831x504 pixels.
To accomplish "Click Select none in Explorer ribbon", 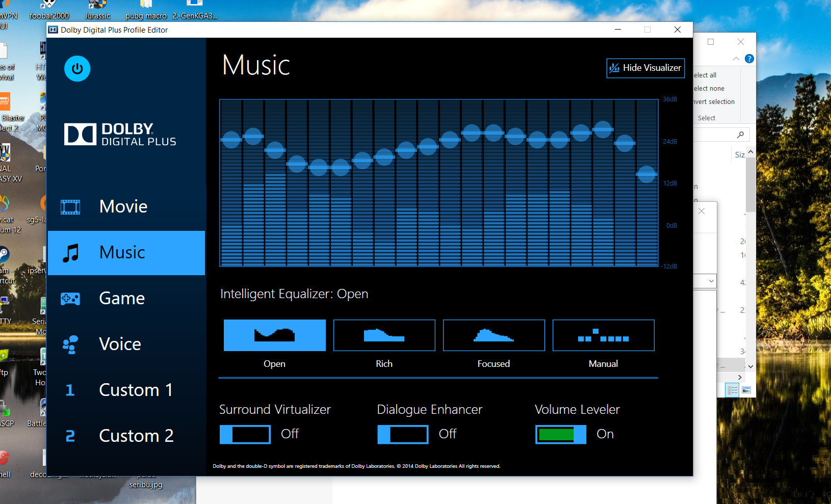I will 709,88.
